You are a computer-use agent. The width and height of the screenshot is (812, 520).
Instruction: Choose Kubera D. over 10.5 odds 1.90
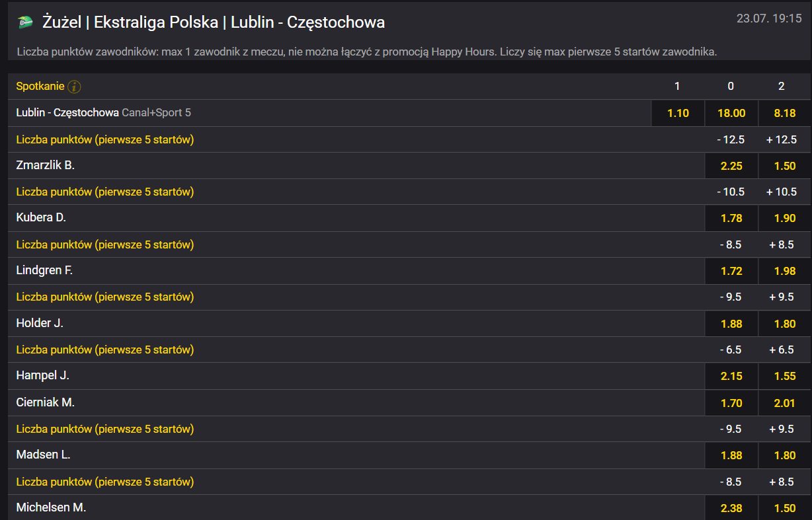(x=785, y=218)
